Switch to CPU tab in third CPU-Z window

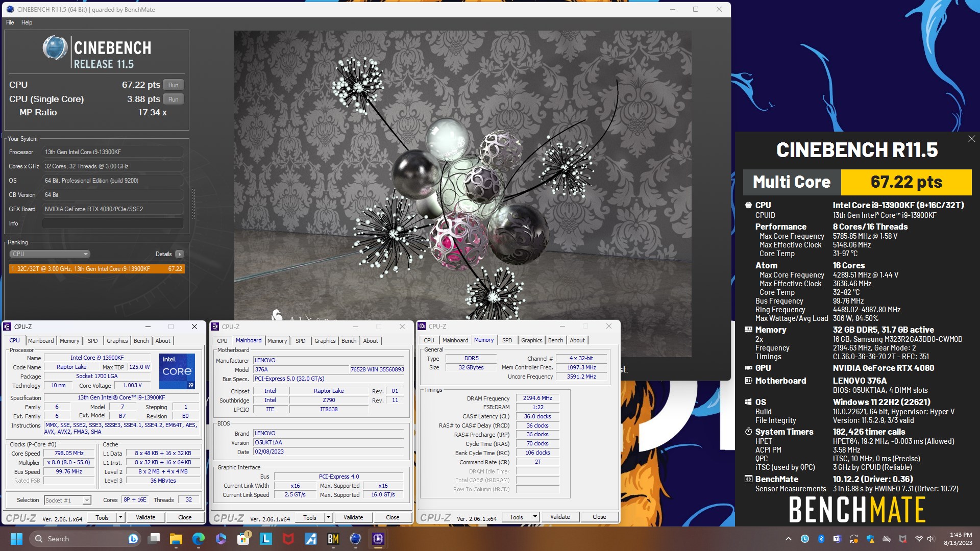[x=429, y=340]
